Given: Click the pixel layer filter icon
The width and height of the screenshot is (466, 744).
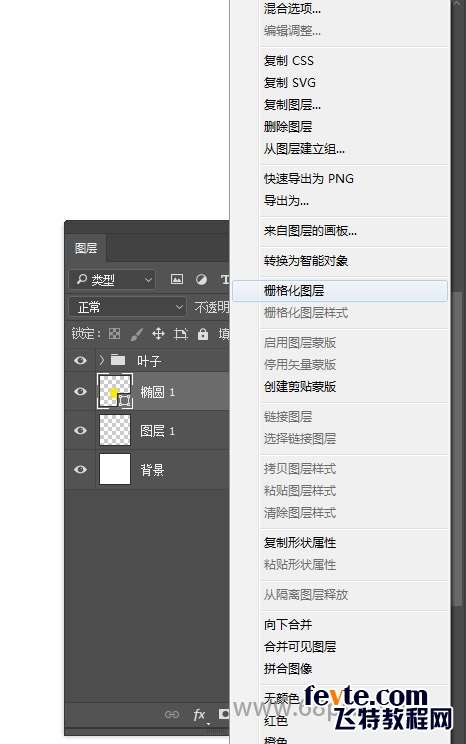Looking at the screenshot, I should click(177, 279).
